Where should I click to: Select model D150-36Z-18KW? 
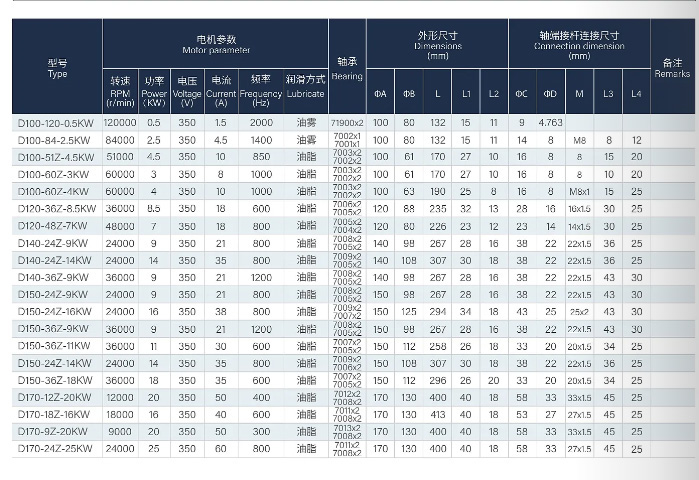point(57,379)
